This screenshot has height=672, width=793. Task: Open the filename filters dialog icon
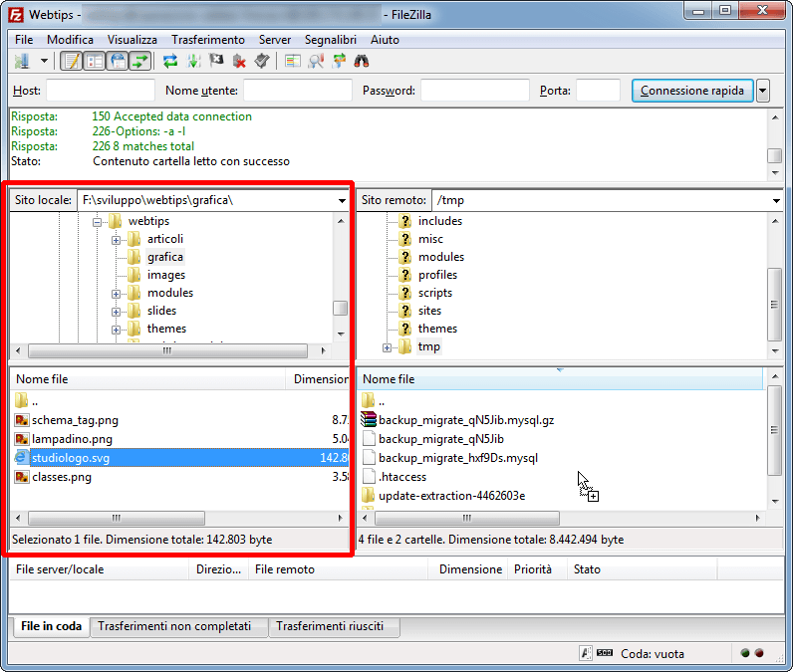(293, 62)
